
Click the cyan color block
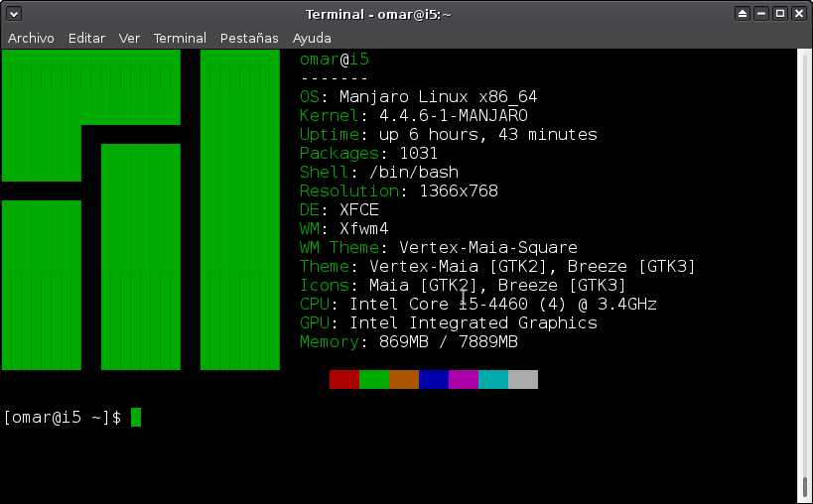pyautogui.click(x=493, y=379)
